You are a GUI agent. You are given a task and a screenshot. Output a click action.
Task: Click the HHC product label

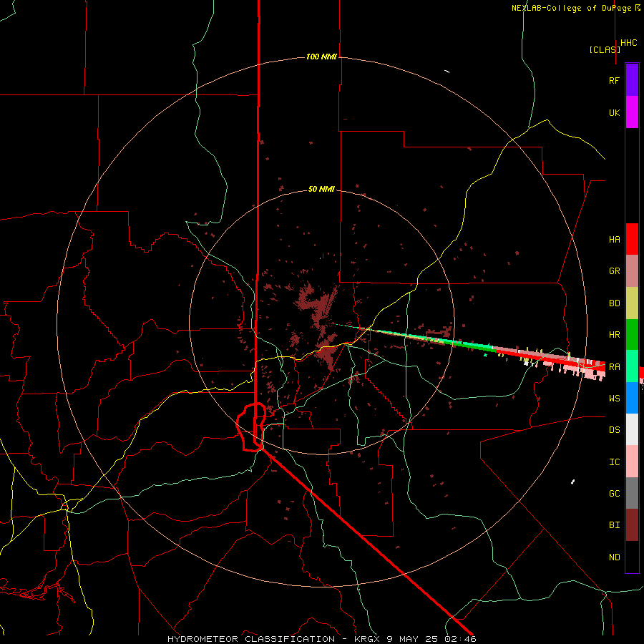(x=629, y=43)
